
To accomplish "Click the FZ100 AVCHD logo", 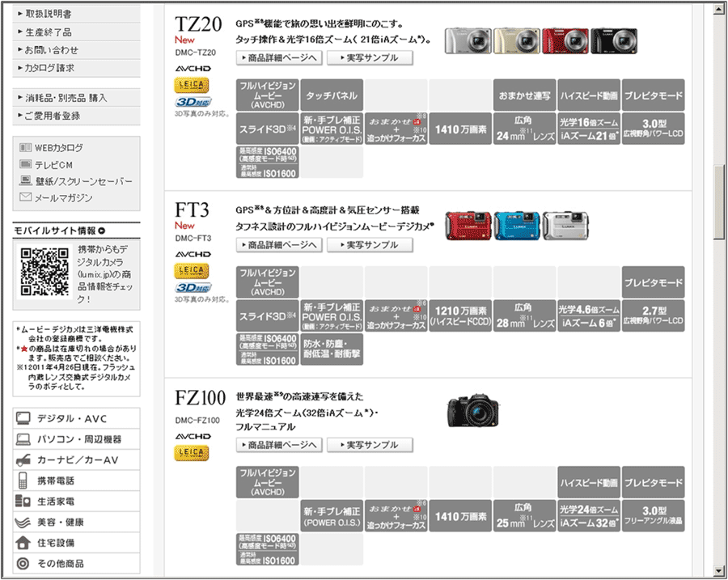I will click(x=193, y=437).
